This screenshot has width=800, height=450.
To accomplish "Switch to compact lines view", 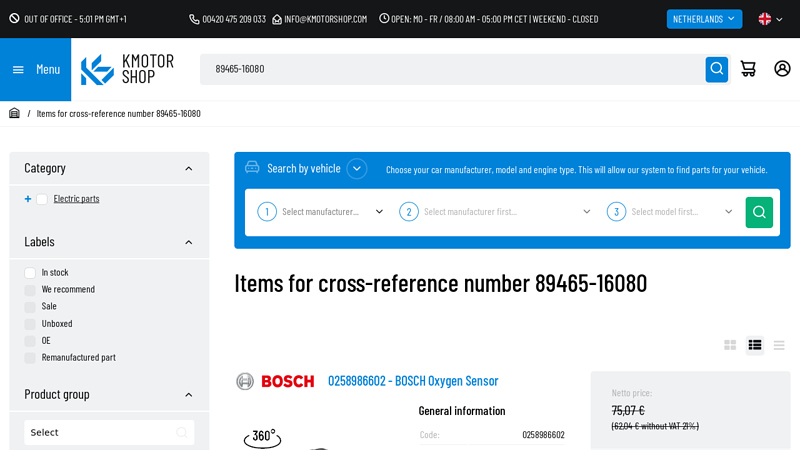I will click(x=779, y=345).
